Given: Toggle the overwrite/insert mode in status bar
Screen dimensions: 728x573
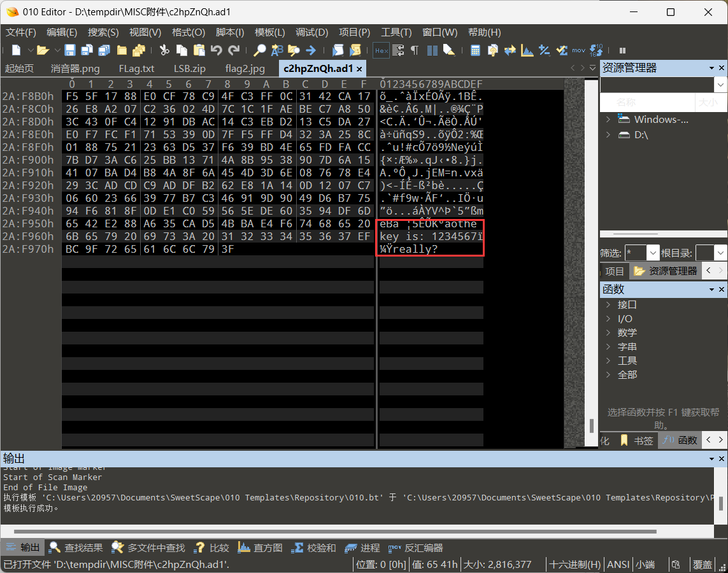Looking at the screenshot, I should (703, 564).
